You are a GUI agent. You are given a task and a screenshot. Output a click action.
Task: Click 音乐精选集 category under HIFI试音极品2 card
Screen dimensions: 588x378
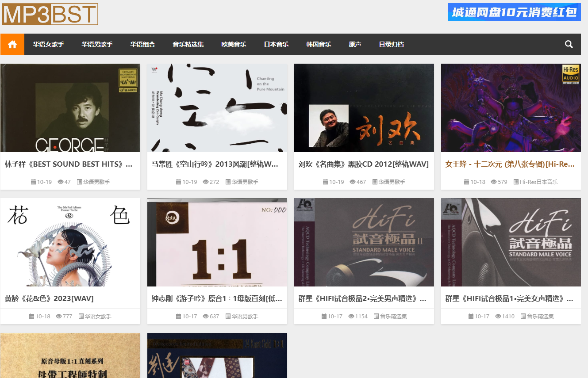393,316
